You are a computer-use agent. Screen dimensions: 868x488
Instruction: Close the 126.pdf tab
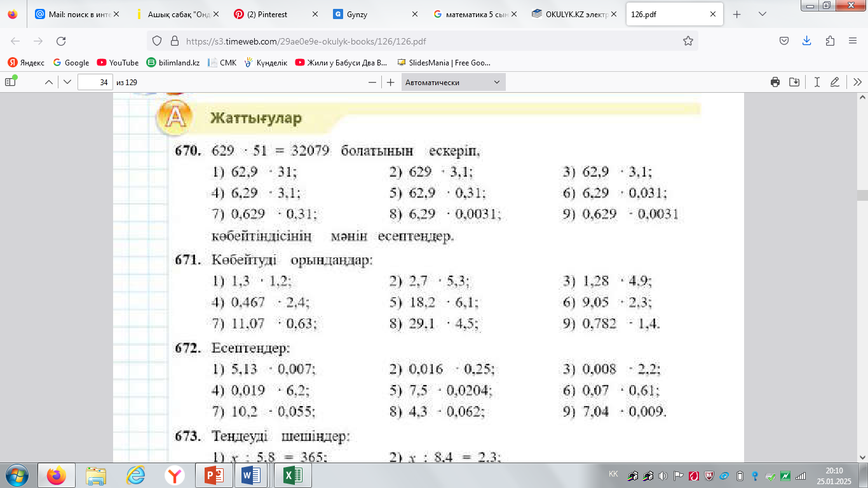[x=713, y=14]
